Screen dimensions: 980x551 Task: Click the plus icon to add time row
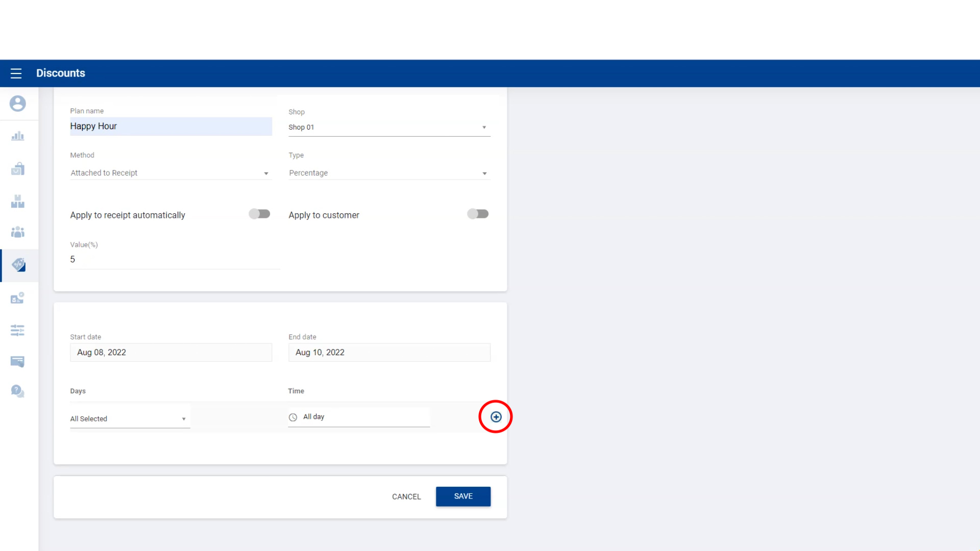496,417
